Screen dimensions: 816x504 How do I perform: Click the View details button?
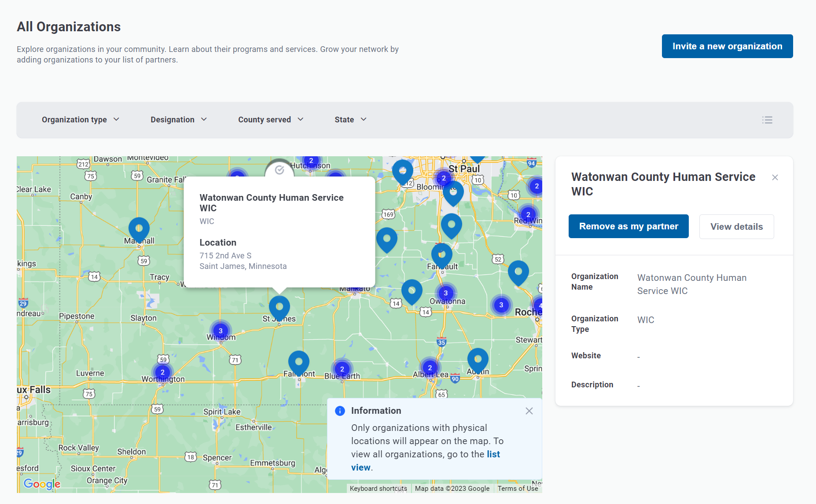coord(736,227)
